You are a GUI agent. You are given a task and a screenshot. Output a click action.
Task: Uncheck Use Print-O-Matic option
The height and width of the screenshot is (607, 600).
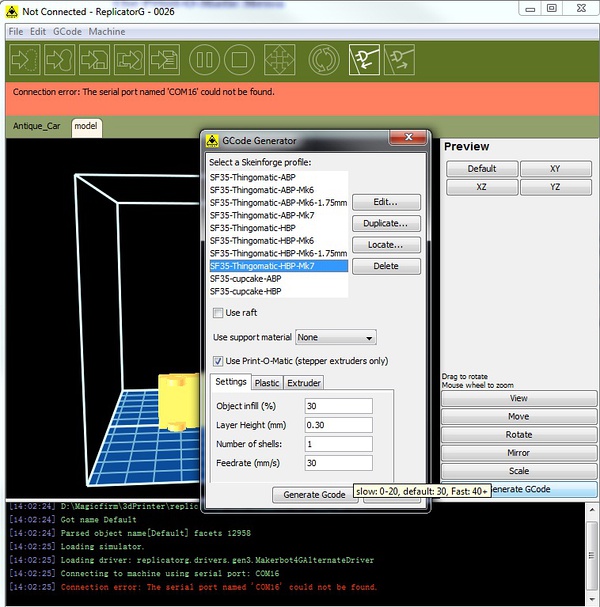pos(219,361)
